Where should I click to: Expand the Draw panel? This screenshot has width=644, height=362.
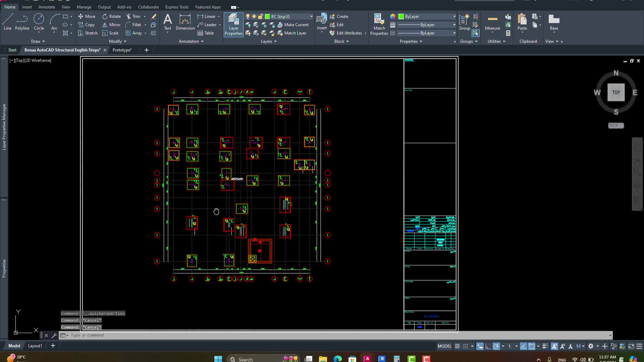click(38, 42)
